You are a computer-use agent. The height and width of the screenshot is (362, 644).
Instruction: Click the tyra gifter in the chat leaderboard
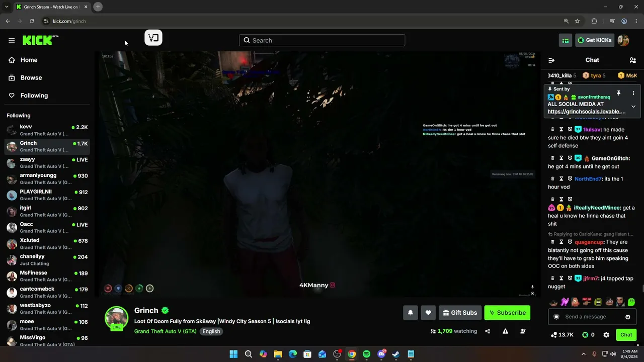593,75
